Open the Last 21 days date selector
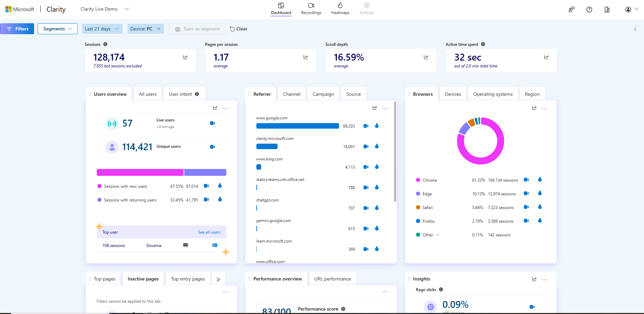 click(102, 29)
